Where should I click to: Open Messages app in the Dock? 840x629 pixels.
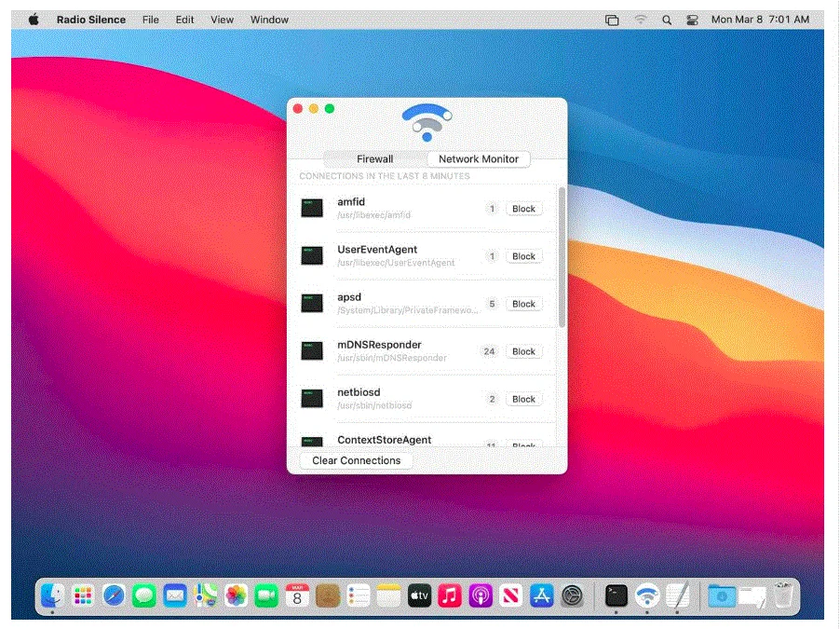click(144, 595)
